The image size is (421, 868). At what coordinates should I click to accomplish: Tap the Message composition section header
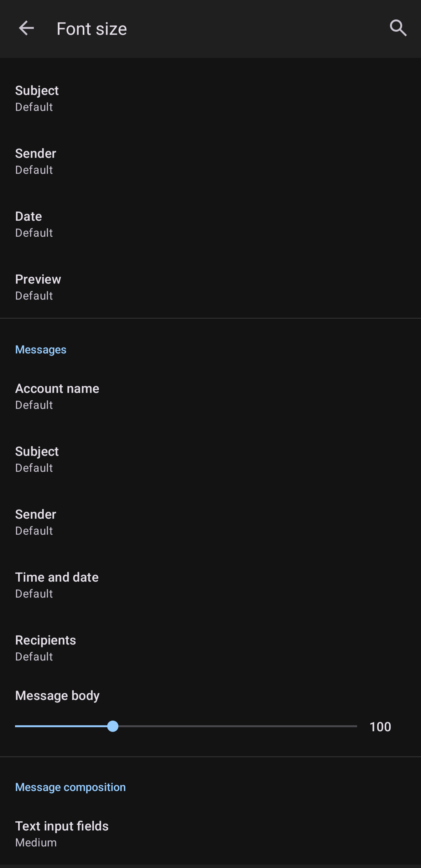tap(70, 787)
